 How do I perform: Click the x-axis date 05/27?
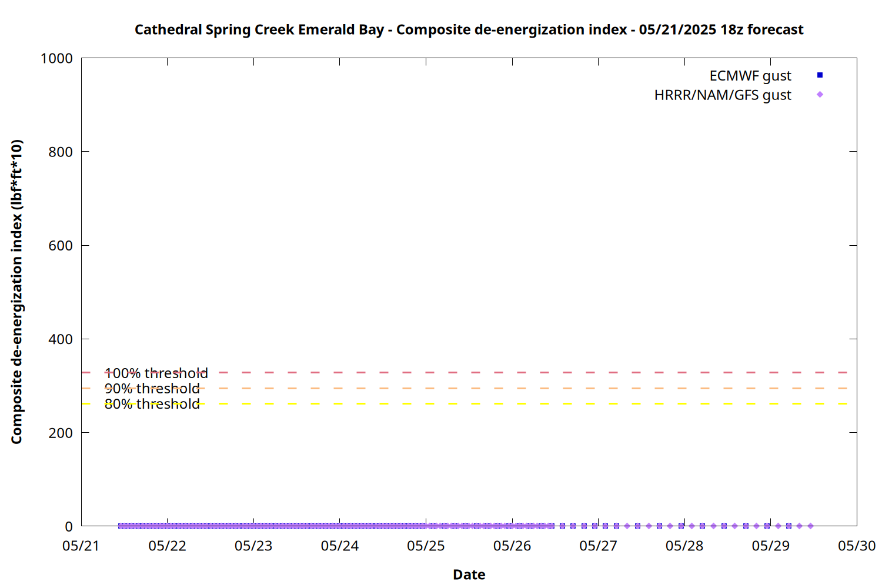coord(599,546)
